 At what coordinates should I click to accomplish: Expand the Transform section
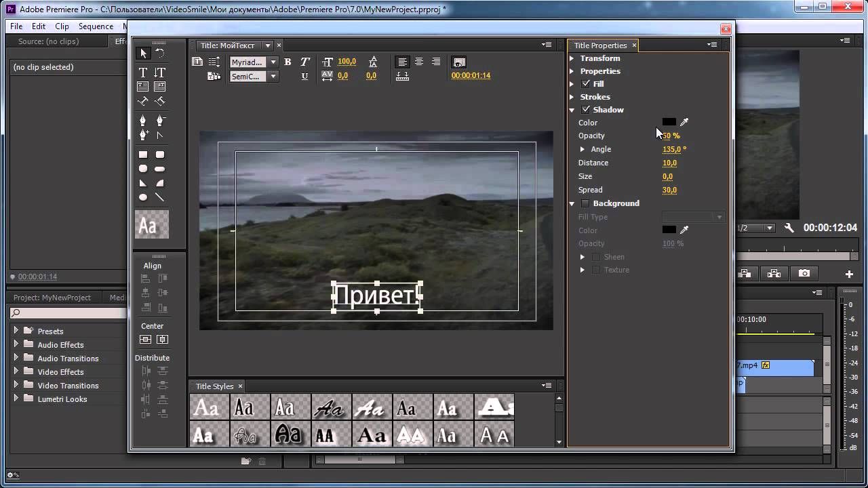point(572,58)
